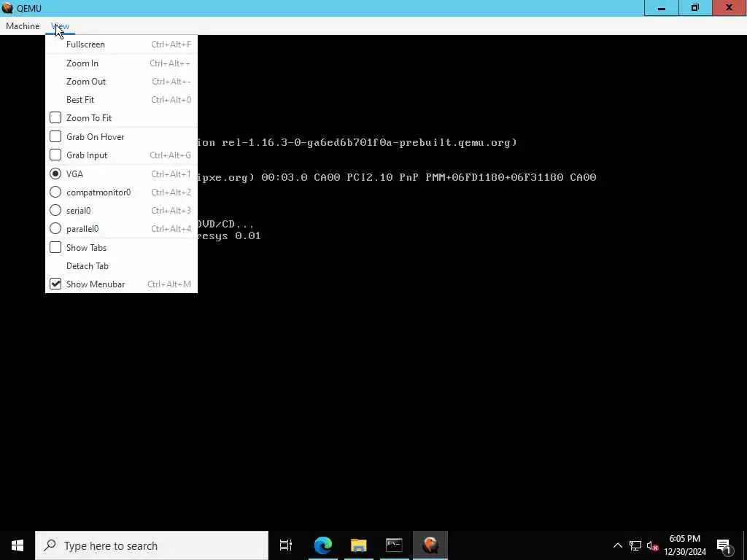Open notification center icon

(724, 545)
